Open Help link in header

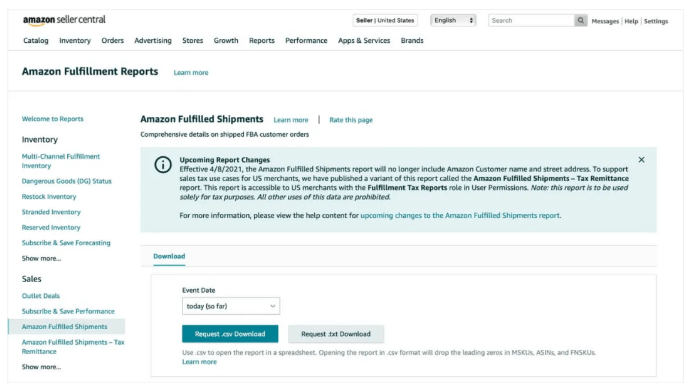point(631,21)
